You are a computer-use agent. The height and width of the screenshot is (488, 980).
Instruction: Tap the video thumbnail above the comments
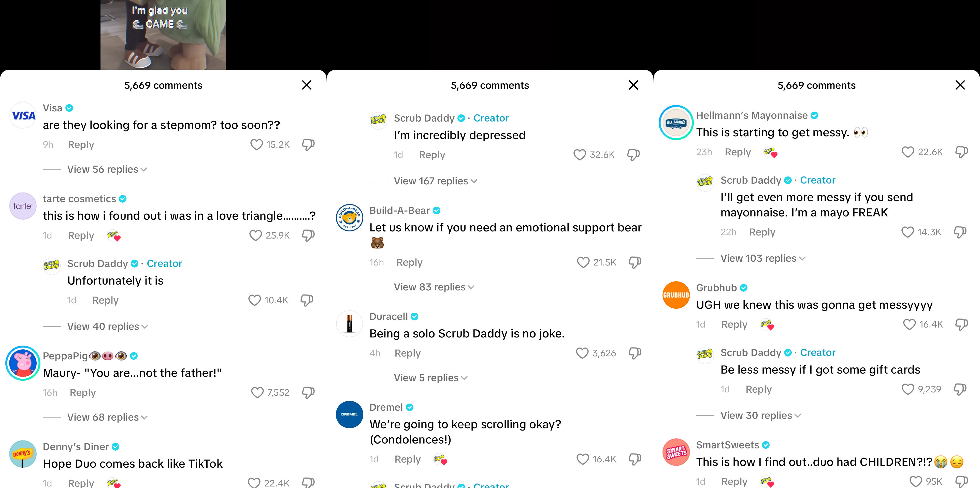[163, 35]
